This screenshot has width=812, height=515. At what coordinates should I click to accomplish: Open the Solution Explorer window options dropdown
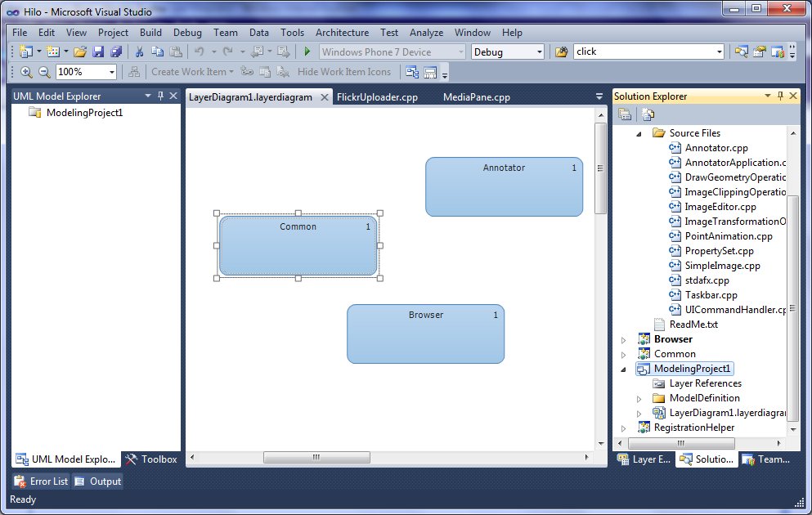[x=768, y=96]
